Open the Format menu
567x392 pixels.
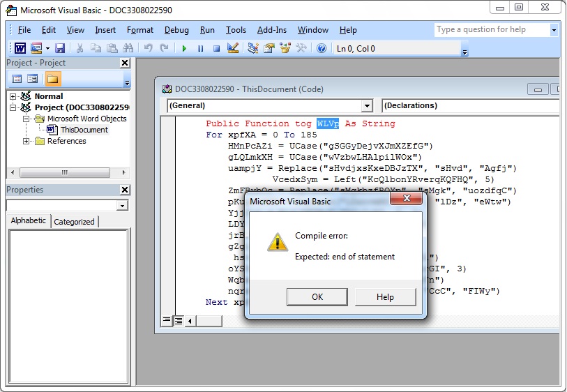click(x=140, y=30)
